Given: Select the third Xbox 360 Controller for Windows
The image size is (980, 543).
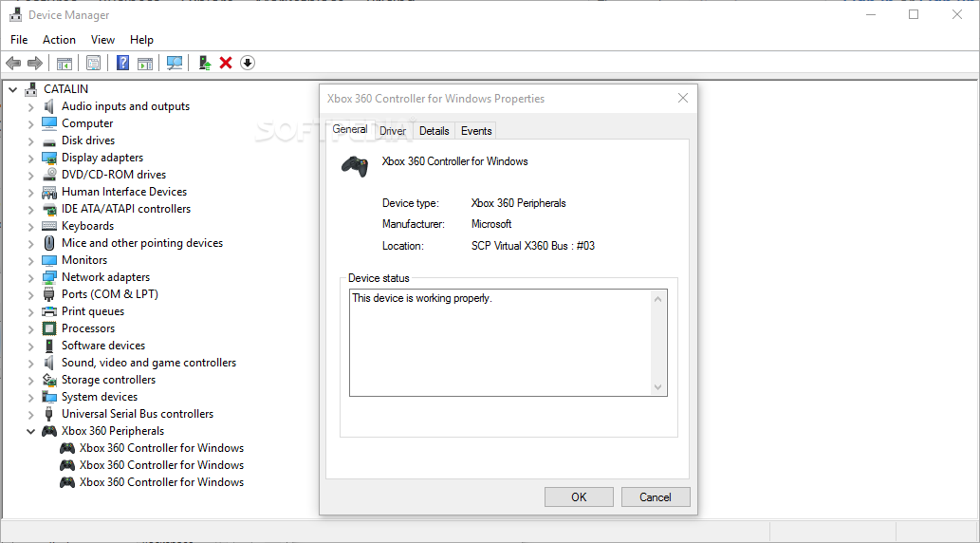Looking at the screenshot, I should 161,482.
